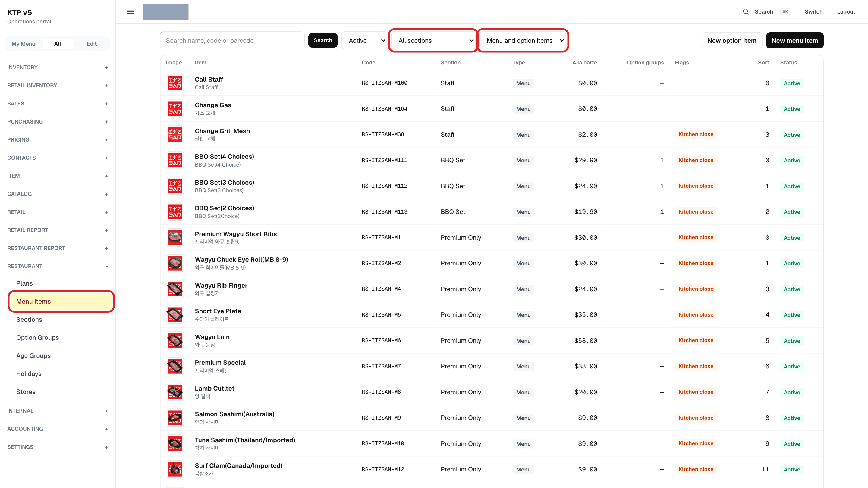Screen dimensions: 868x488
Task: Expand the SALES sidebar group
Action: [58, 103]
